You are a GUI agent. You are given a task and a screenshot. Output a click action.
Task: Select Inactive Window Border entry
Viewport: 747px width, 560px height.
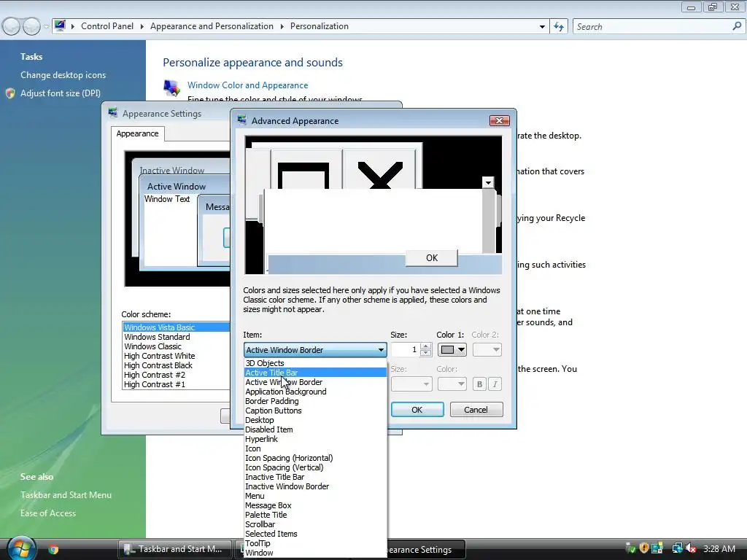point(315,486)
